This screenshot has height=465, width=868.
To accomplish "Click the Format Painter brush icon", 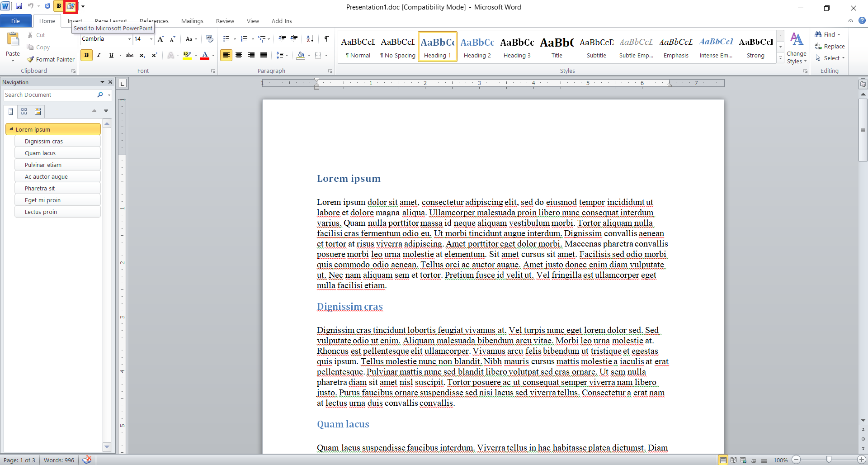I will (31, 59).
